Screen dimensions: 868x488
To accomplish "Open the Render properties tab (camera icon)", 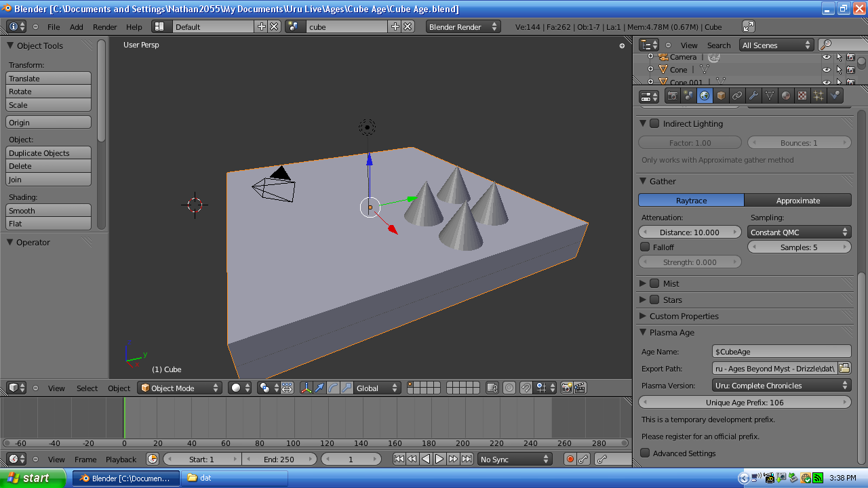I will pos(672,96).
